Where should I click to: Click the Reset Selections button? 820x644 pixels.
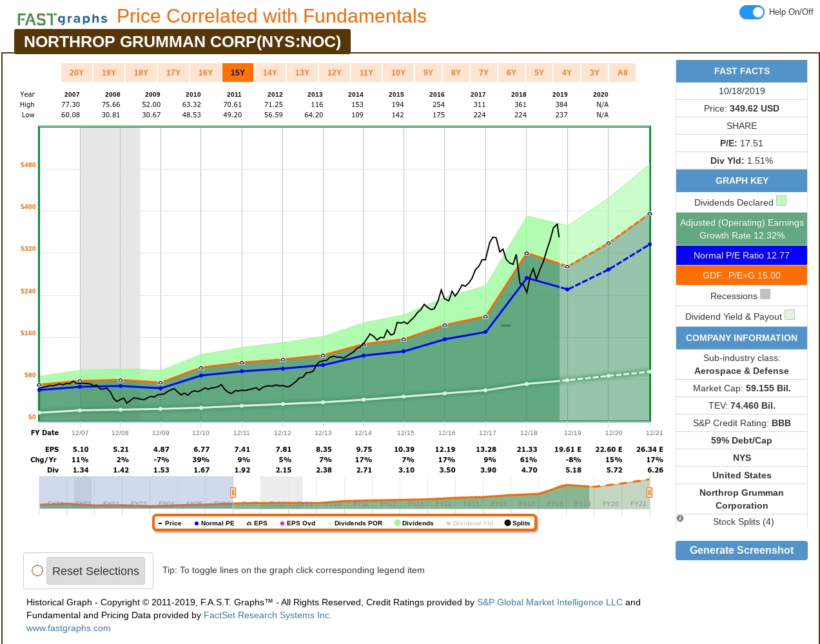[x=95, y=571]
